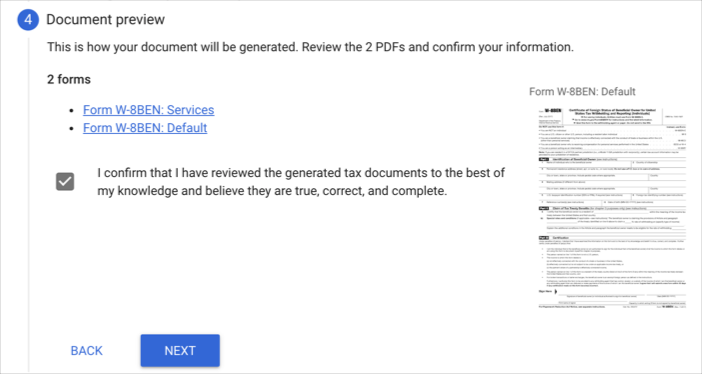This screenshot has height=374, width=702.
Task: Click the 'Form W-8BEN: Default' thumbnail caption
Action: (x=582, y=92)
